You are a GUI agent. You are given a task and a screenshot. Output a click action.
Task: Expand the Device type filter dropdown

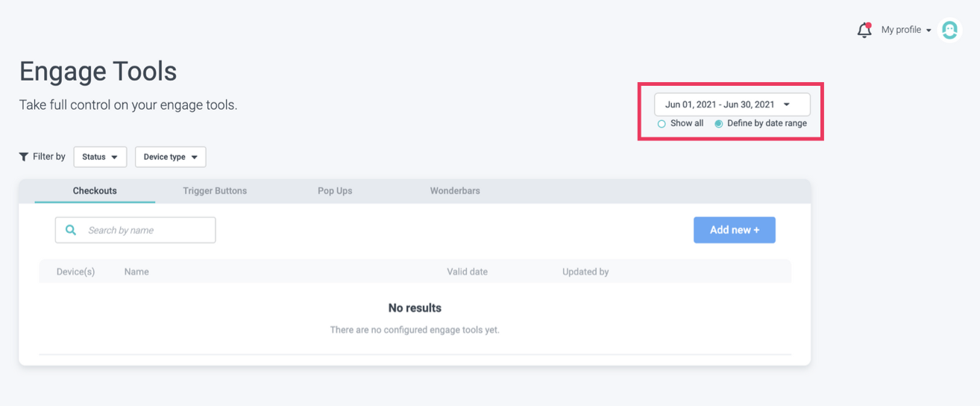170,157
